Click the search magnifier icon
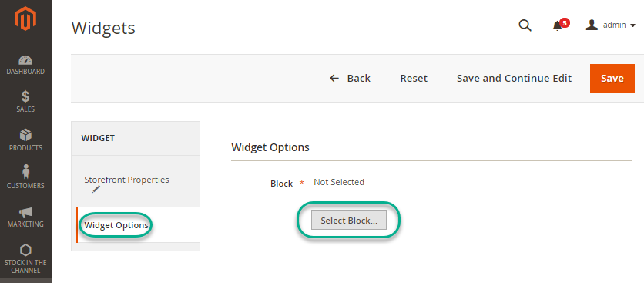 (525, 25)
